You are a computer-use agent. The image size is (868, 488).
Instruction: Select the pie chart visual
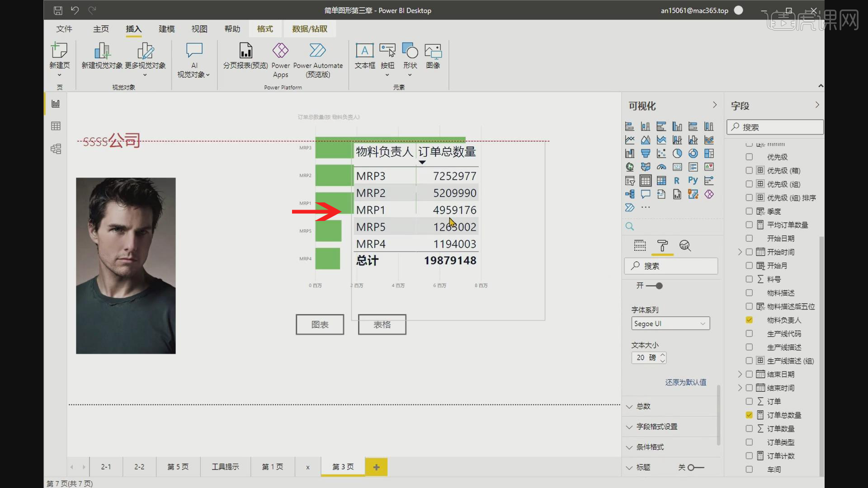point(677,154)
